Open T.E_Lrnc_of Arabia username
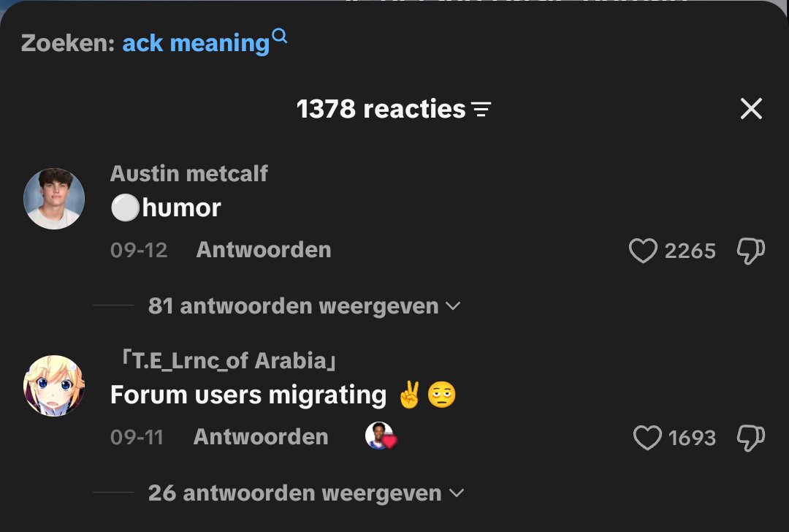Image resolution: width=789 pixels, height=532 pixels. tap(229, 360)
